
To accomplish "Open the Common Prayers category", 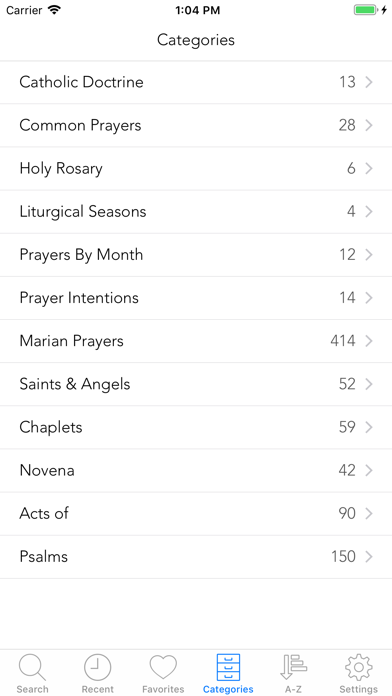I will (x=196, y=125).
